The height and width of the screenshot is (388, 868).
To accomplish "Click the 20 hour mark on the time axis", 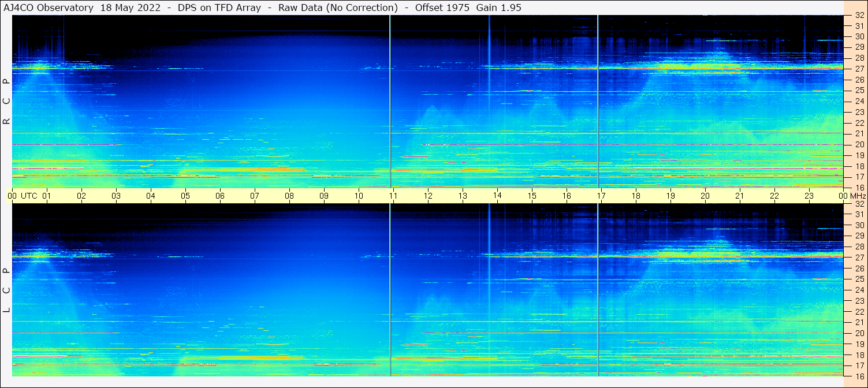I will (x=705, y=196).
